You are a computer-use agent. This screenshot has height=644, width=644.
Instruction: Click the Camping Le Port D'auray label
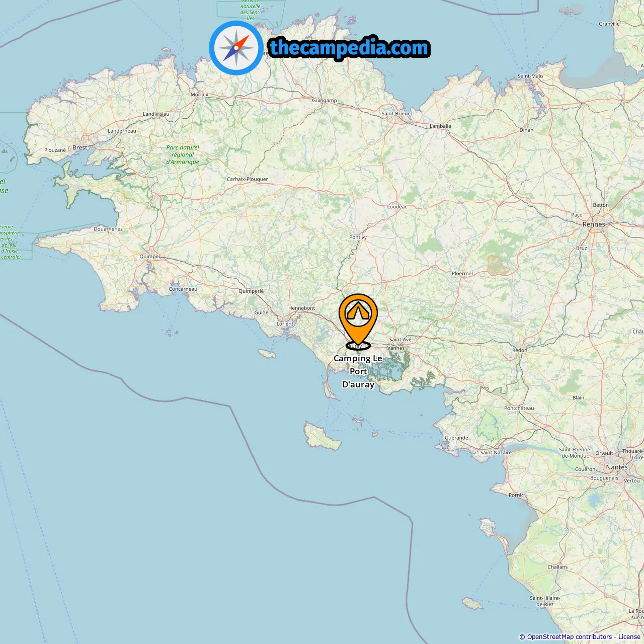pos(358,371)
